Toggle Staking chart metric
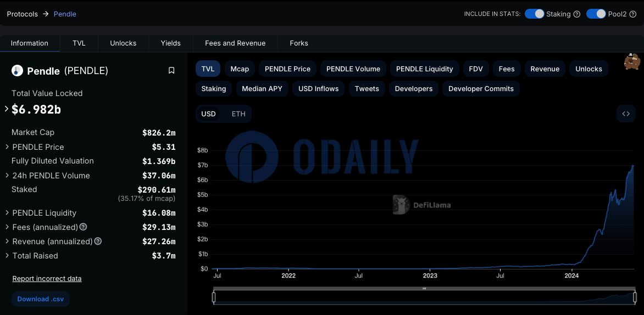Screen dimensions: 644x315 [214, 88]
